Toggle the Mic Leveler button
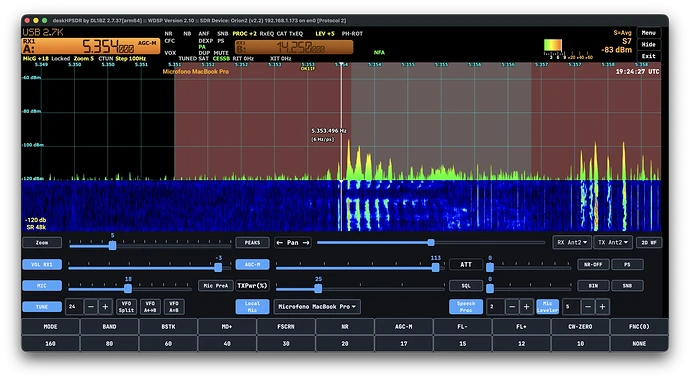Image resolution: width=690 pixels, height=379 pixels. click(x=547, y=307)
